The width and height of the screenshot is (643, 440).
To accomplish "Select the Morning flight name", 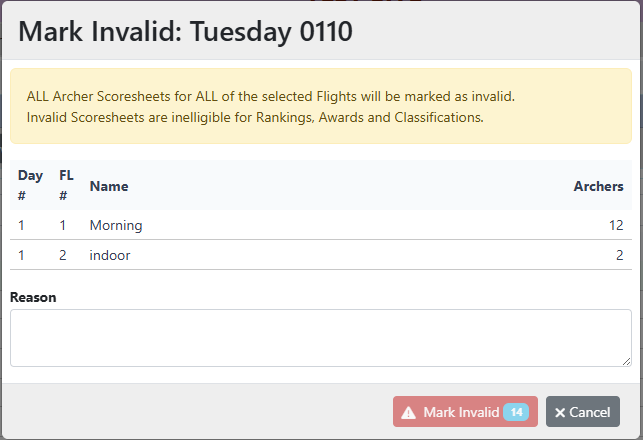I will tap(116, 225).
